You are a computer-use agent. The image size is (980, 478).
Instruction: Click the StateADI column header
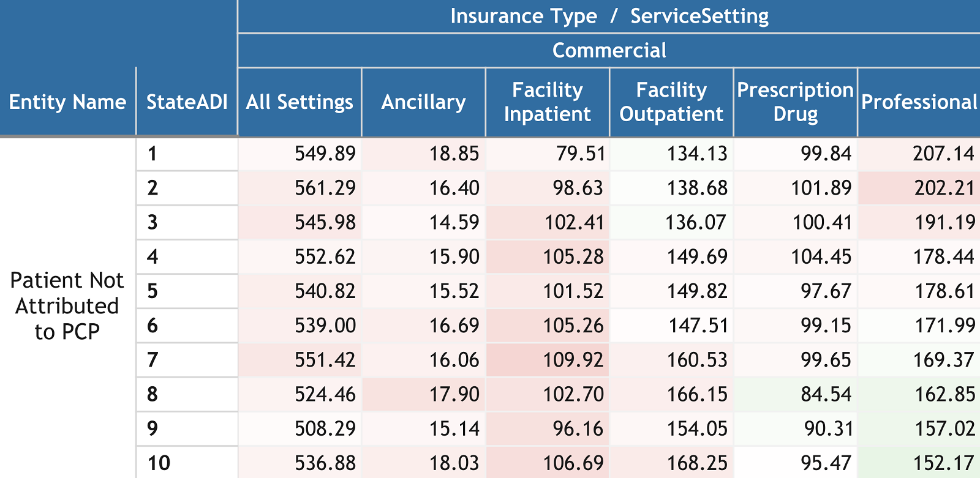coord(187,102)
